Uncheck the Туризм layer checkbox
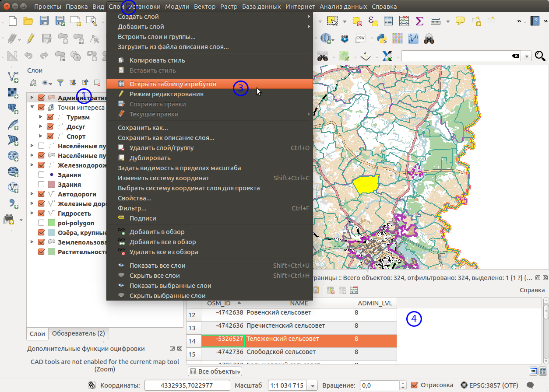549x392 pixels. pyautogui.click(x=50, y=117)
